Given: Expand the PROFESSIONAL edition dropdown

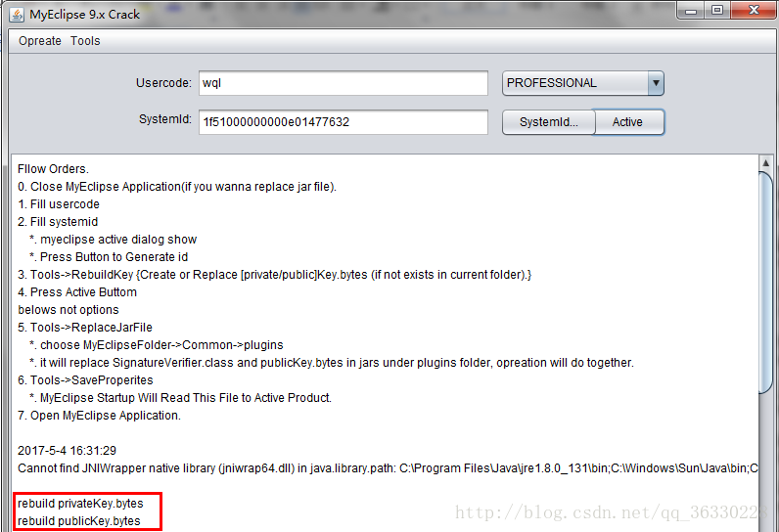Looking at the screenshot, I should [x=656, y=83].
